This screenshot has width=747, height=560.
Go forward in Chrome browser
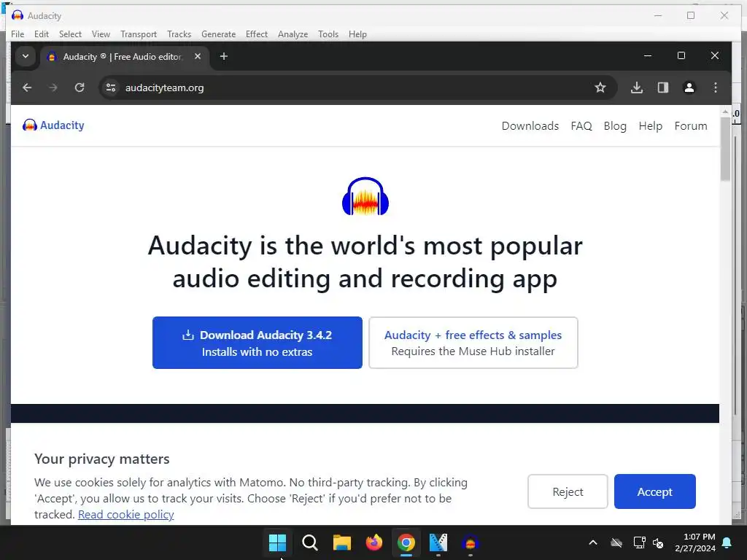[53, 87]
